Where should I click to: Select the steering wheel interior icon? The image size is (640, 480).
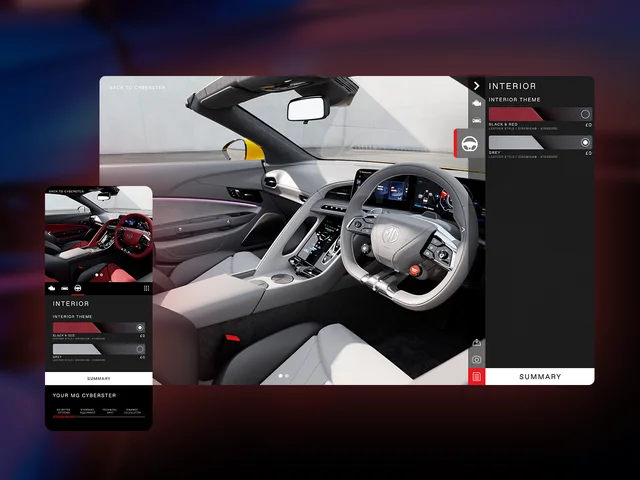pyautogui.click(x=477, y=143)
